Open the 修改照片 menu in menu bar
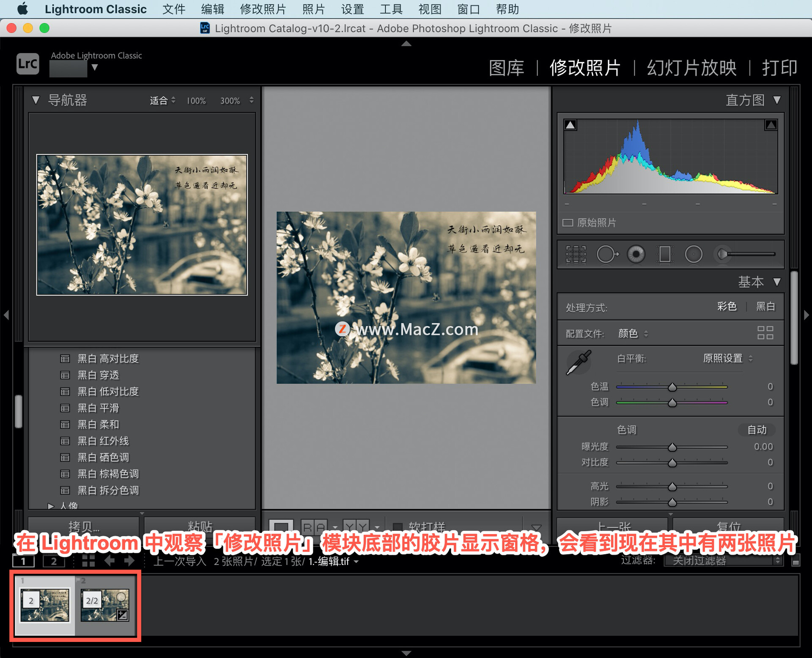The width and height of the screenshot is (812, 658). coord(263,9)
